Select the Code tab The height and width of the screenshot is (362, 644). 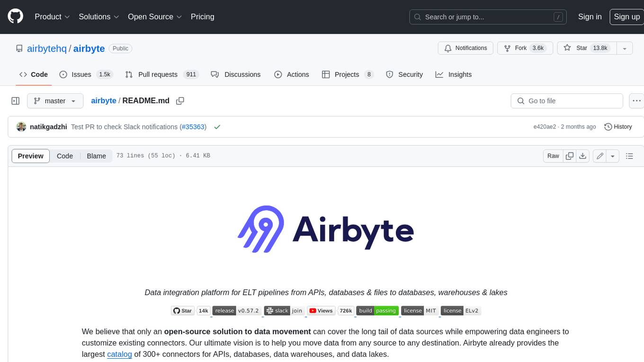[34, 74]
